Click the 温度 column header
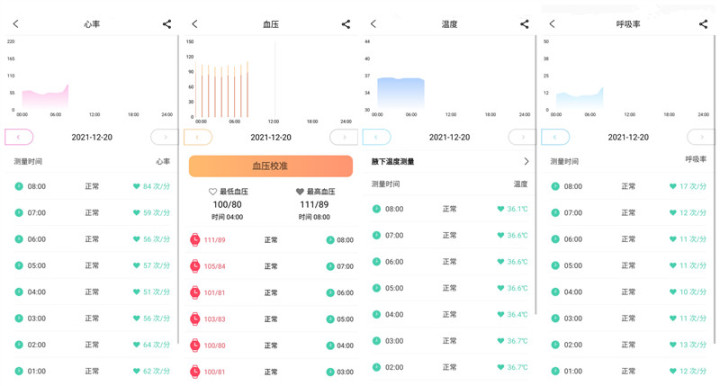Viewport: 720px width, 386px height. pos(521,184)
